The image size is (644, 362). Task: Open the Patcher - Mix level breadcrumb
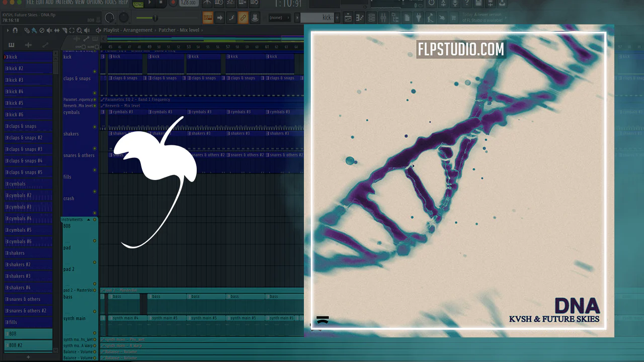[179, 30]
